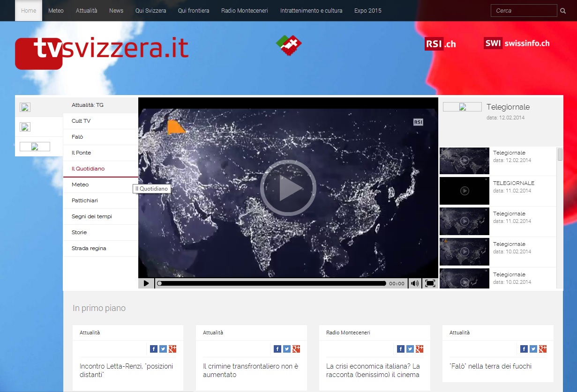Mute the video with speaker icon
This screenshot has width=577, height=392.
point(414,283)
